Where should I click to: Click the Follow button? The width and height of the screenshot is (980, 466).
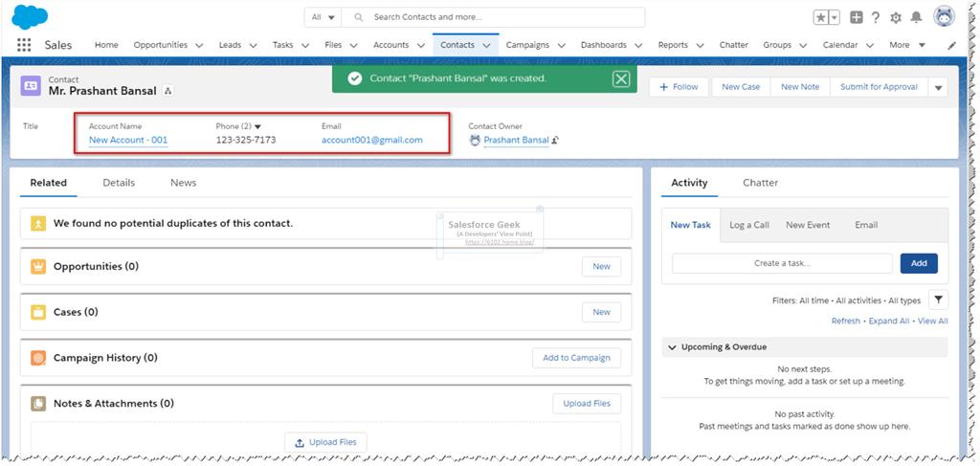(679, 87)
